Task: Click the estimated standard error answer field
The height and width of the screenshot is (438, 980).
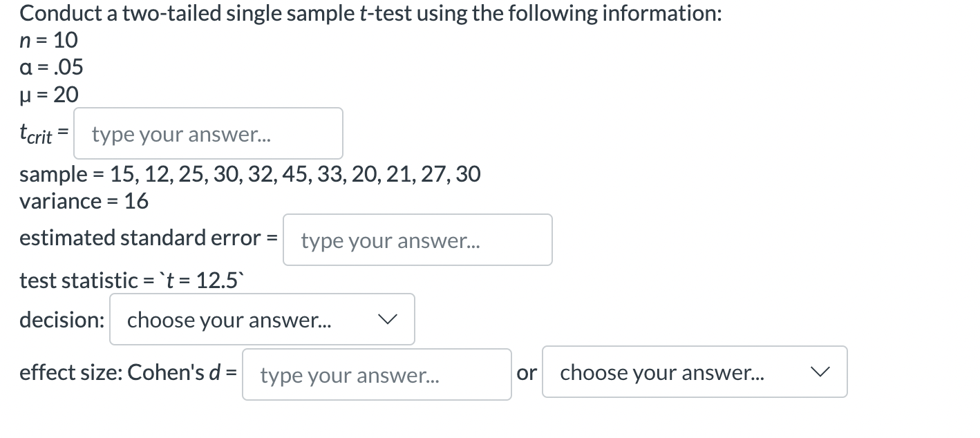Action: tap(417, 240)
